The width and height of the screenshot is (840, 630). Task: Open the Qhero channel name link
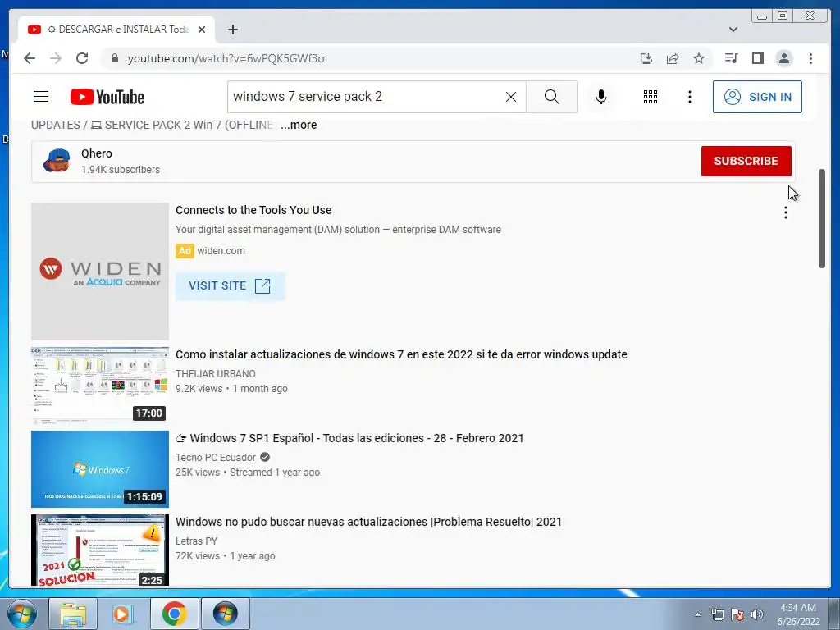(x=97, y=153)
